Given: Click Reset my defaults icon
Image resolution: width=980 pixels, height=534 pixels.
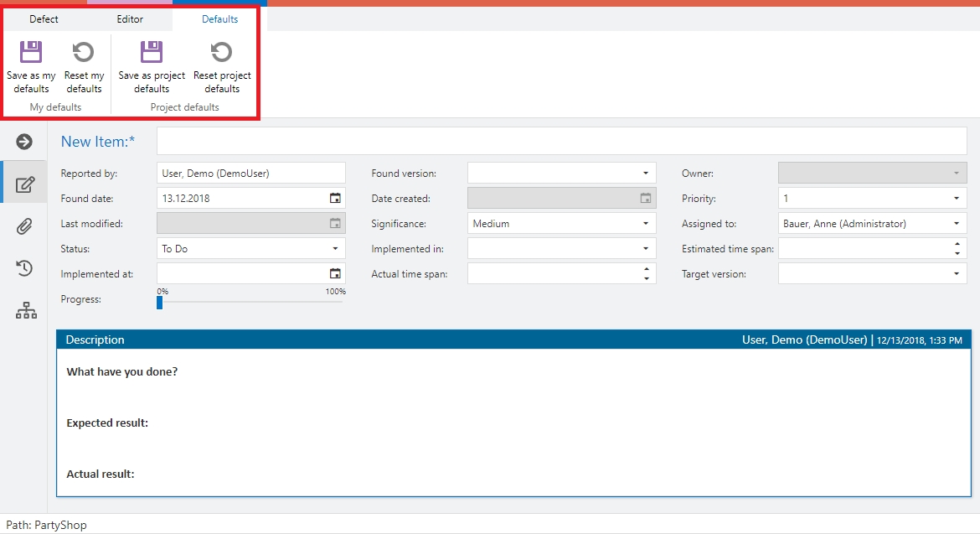Looking at the screenshot, I should click(x=84, y=53).
